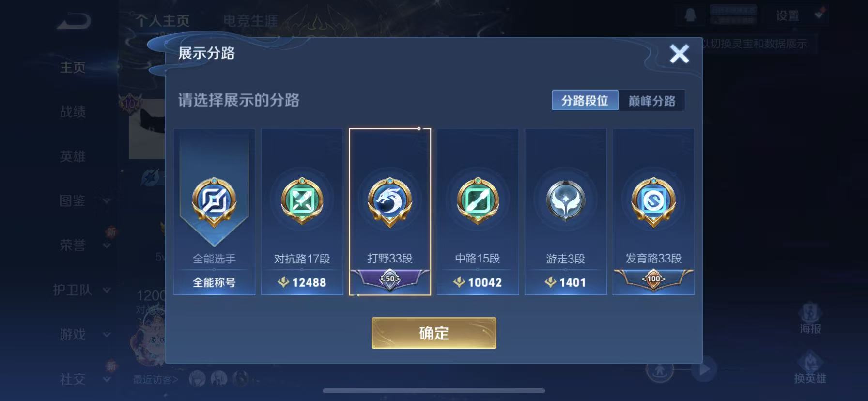
Task: Expand the 游戏 sidebar chevron
Action: (107, 334)
